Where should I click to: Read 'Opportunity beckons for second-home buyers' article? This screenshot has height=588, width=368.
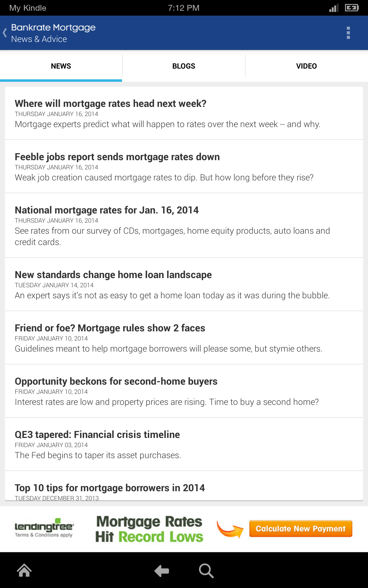(x=116, y=382)
